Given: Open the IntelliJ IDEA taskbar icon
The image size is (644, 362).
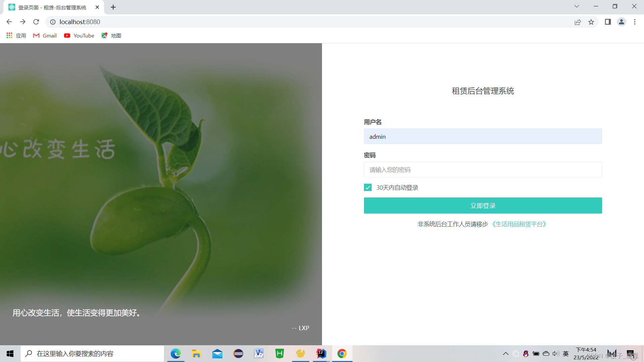Looking at the screenshot, I should pos(321,353).
